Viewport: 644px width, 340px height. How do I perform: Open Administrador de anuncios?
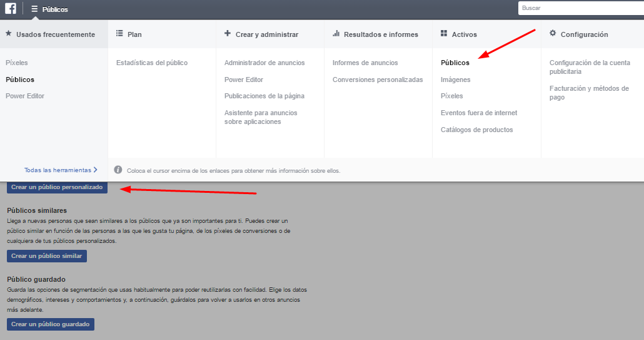[x=264, y=63]
